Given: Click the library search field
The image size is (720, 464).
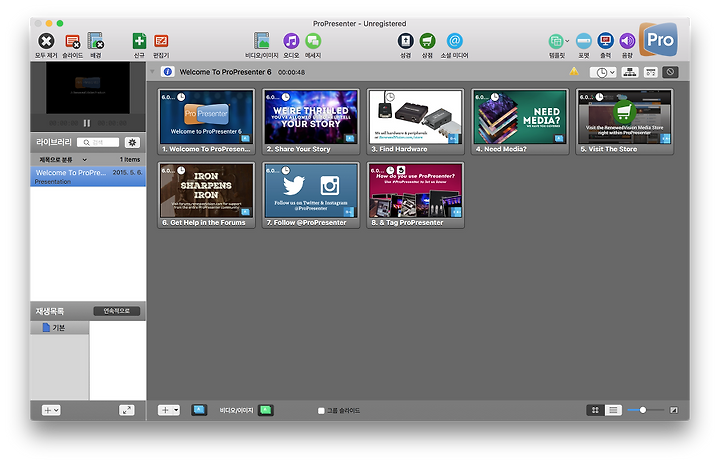Looking at the screenshot, I should [x=98, y=142].
